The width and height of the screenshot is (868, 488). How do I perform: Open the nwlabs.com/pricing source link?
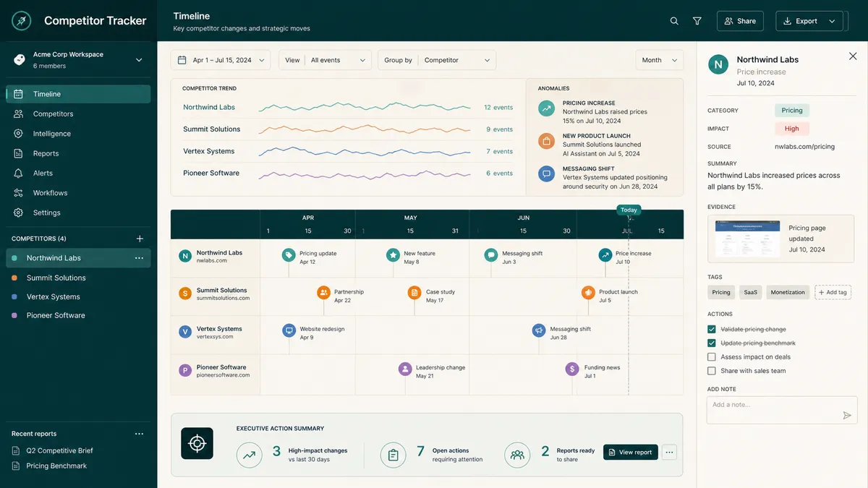pos(804,147)
